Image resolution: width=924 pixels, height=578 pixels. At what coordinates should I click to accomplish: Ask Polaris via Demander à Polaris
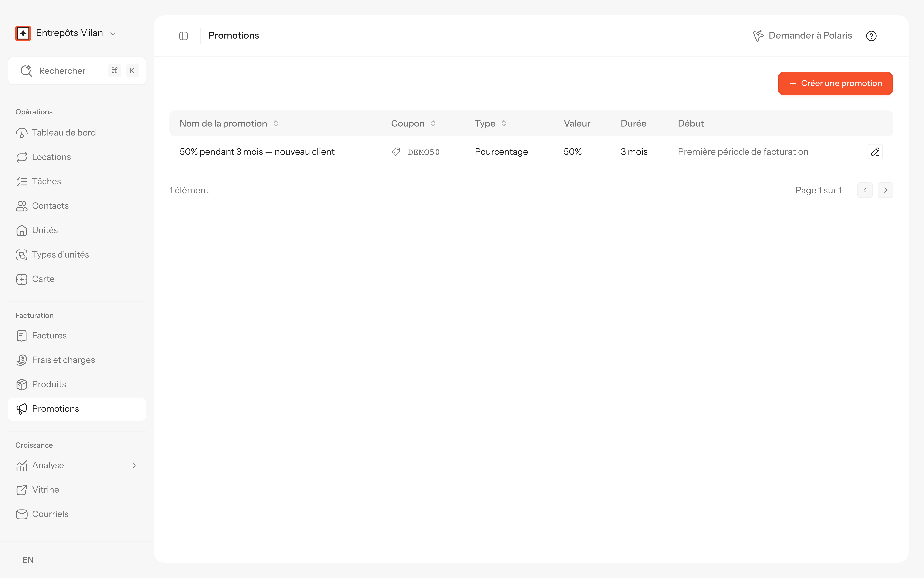(x=803, y=35)
